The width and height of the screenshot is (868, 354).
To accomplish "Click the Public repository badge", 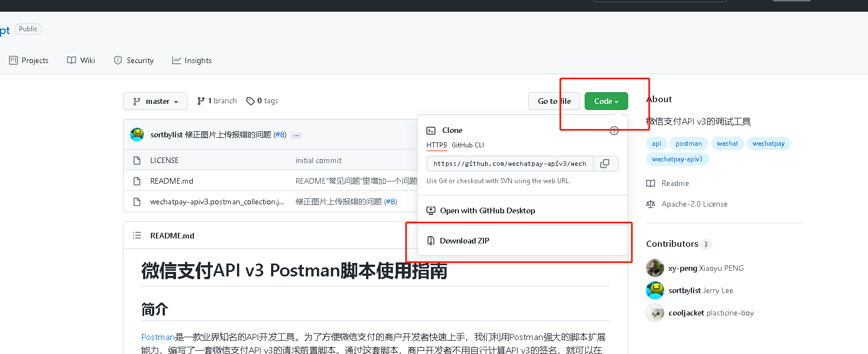I will pos(28,29).
